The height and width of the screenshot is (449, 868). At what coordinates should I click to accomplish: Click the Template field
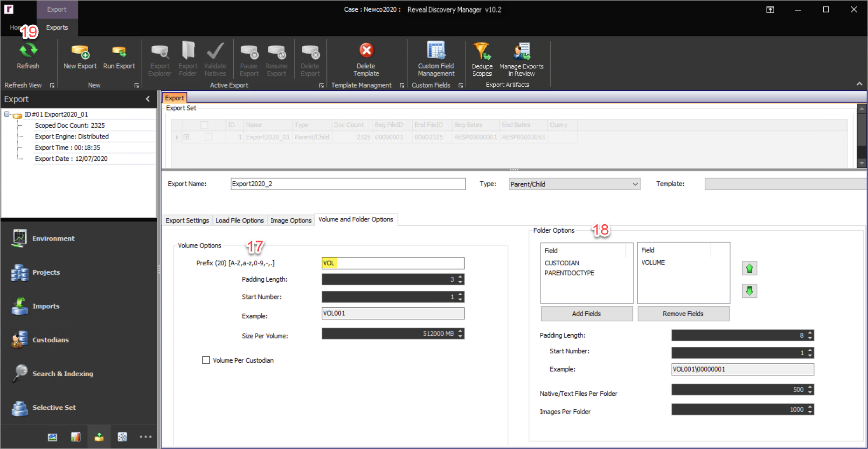click(x=785, y=184)
